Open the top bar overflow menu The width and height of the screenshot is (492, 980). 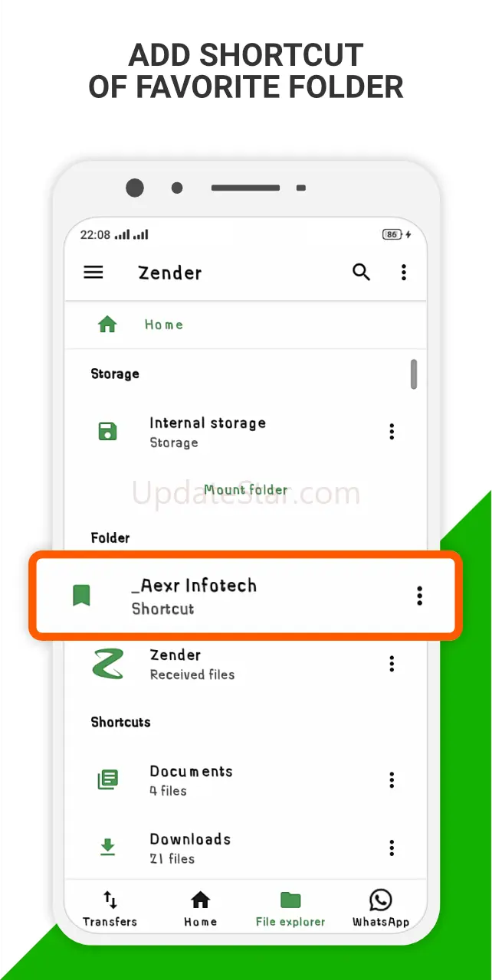tap(404, 272)
